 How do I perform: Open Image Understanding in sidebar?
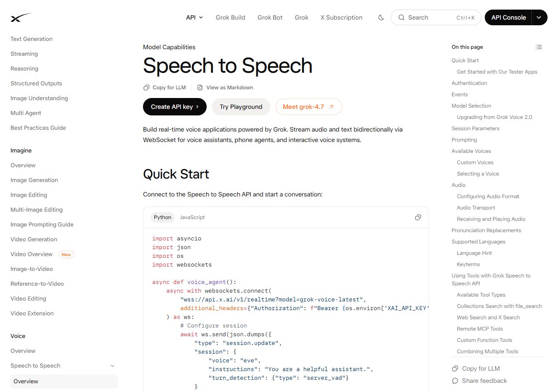(x=39, y=98)
